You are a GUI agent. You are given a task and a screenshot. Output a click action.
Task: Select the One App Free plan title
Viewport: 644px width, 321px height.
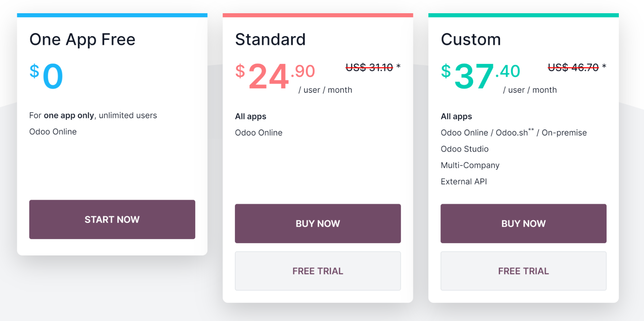(x=82, y=39)
